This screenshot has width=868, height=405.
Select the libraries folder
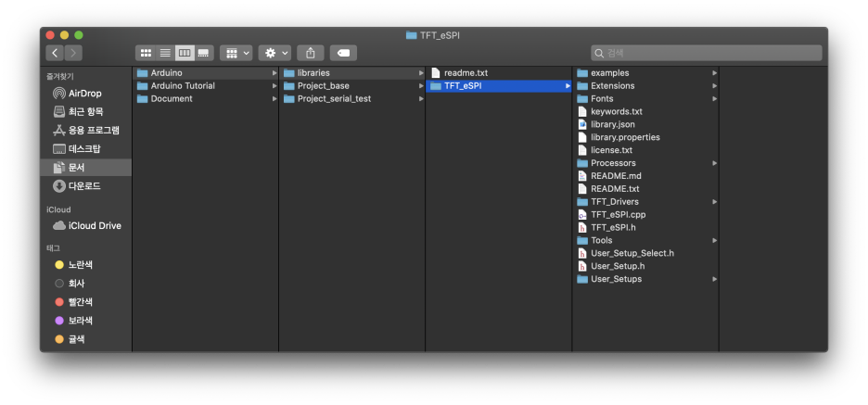pos(352,73)
